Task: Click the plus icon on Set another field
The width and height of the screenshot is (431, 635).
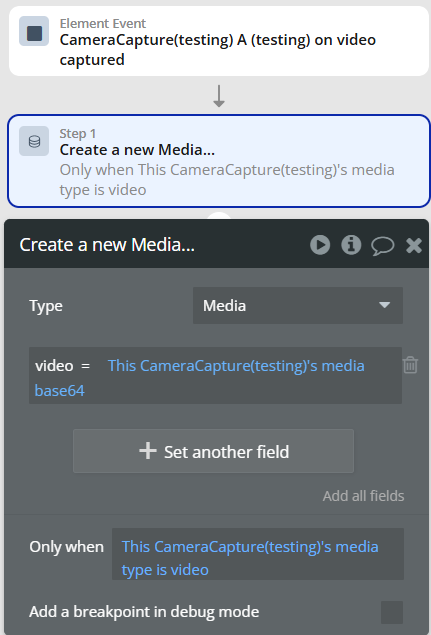Action: (147, 451)
